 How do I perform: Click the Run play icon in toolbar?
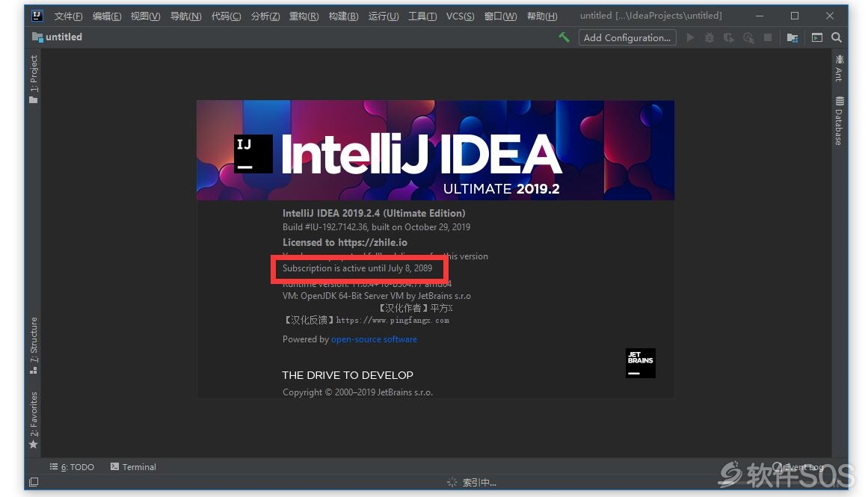pyautogui.click(x=690, y=37)
